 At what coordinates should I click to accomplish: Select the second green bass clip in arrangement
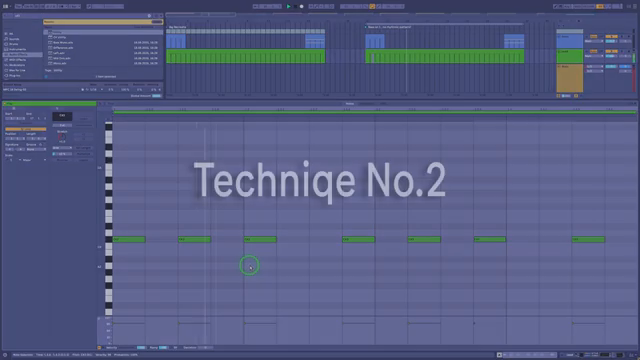tap(444, 56)
